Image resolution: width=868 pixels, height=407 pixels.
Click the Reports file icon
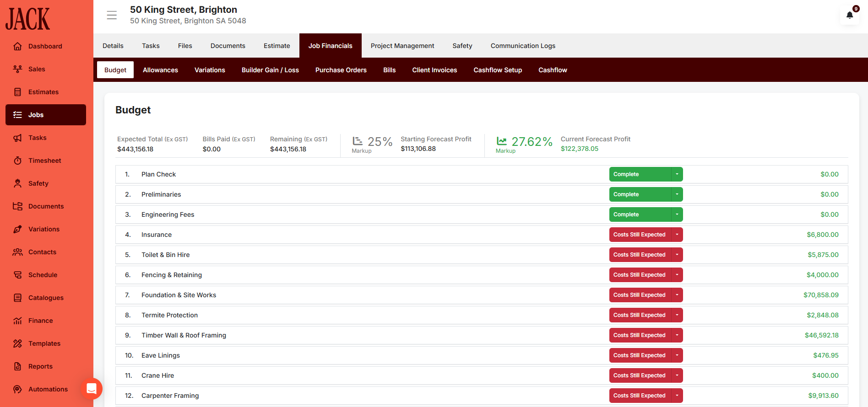(x=17, y=366)
